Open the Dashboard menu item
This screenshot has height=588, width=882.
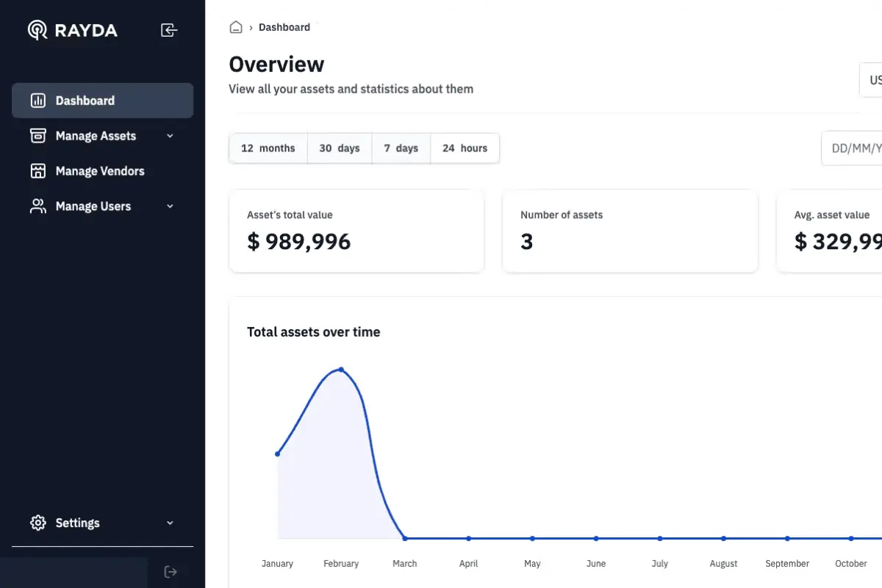[x=102, y=101]
